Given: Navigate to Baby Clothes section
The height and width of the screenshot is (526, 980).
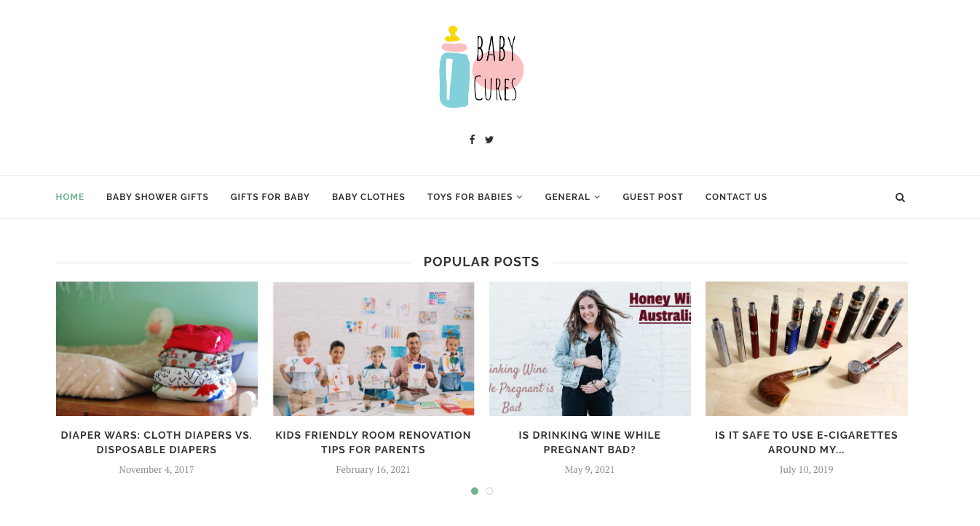Looking at the screenshot, I should 368,197.
